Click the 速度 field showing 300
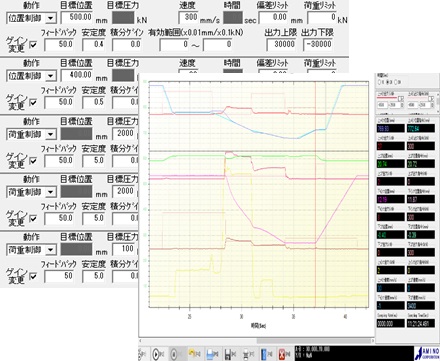Screen dimensions: 440x361 (188, 17)
